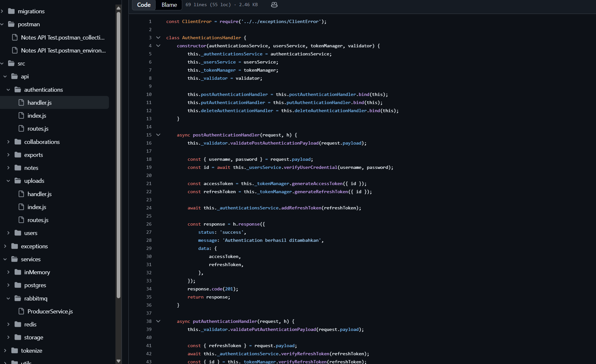Expand the collaborations folder chevron
Screen dimensions: 596x364
[8, 142]
